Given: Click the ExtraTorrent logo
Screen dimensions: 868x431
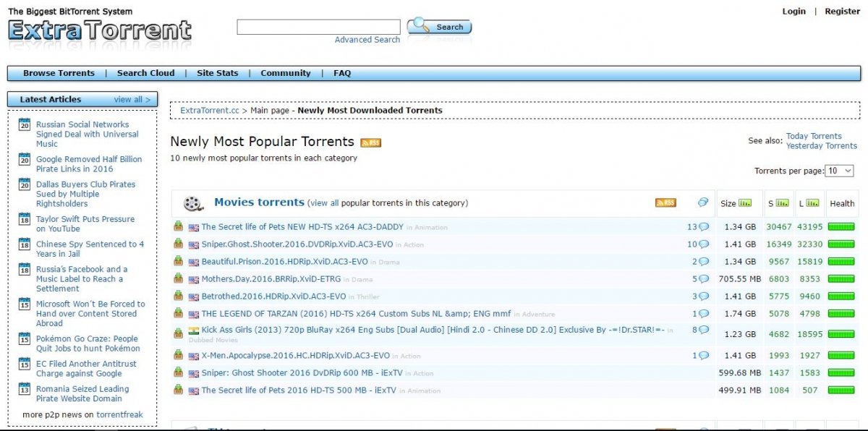Looking at the screenshot, I should [x=100, y=30].
